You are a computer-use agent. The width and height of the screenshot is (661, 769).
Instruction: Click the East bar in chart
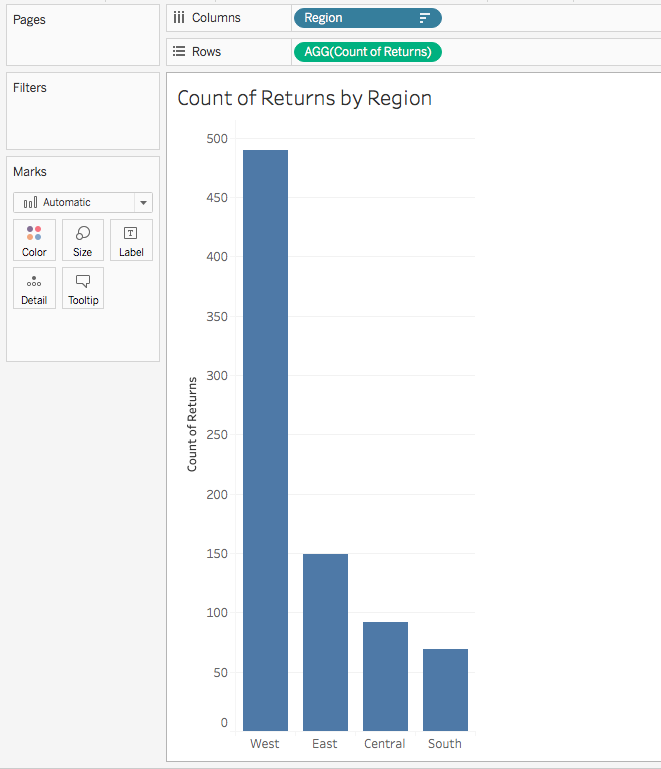[x=325, y=642]
